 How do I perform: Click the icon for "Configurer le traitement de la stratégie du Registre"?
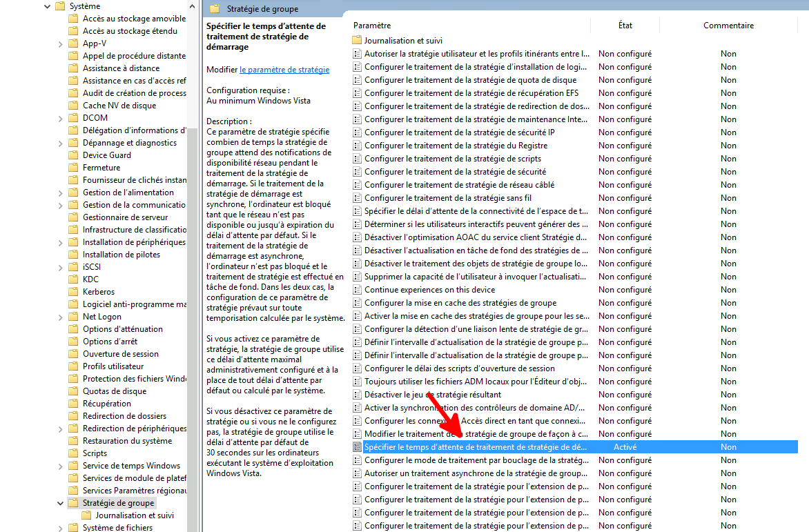358,145
